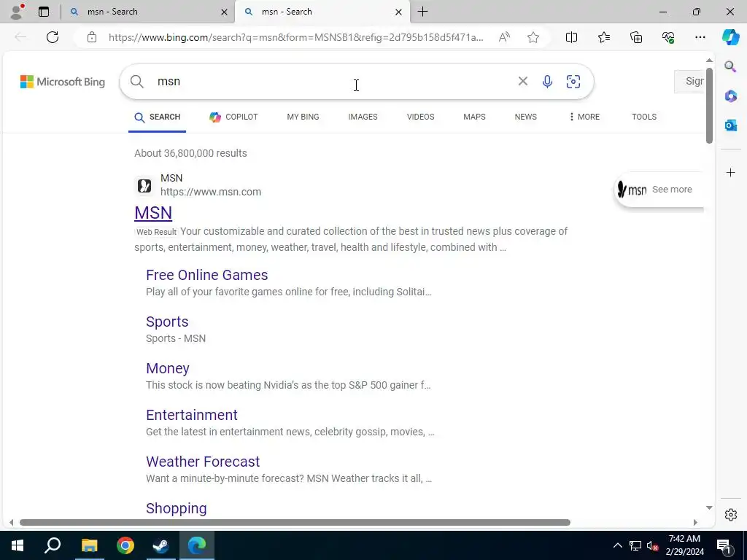Open Free Online Games link
The height and width of the screenshot is (560, 747).
pos(206,275)
